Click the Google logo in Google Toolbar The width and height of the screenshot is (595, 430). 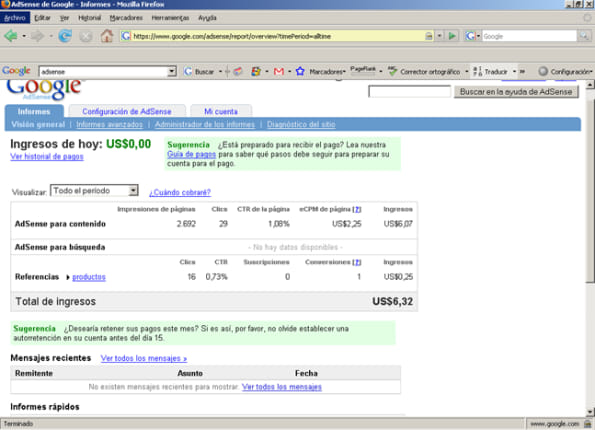pos(16,71)
